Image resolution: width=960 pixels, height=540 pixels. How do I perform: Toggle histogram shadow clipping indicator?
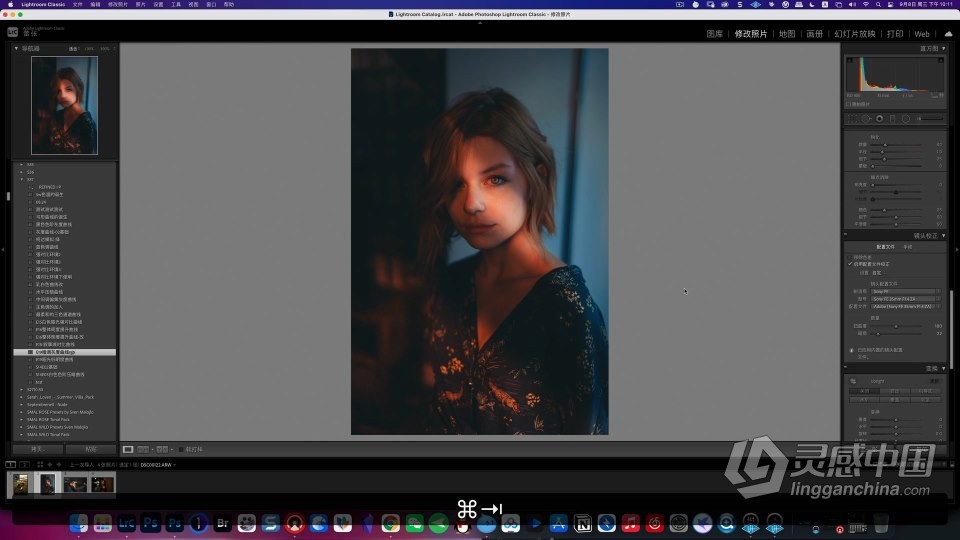coord(850,60)
